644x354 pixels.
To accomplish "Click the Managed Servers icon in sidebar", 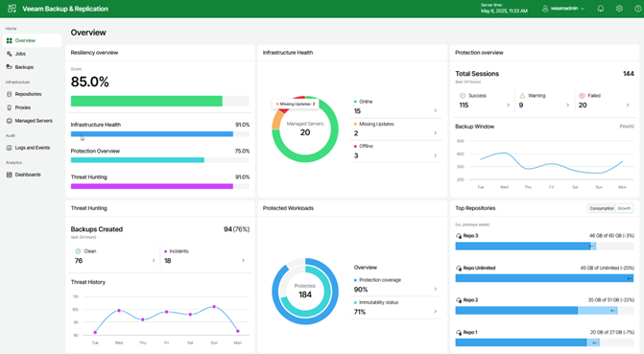I will coord(9,121).
